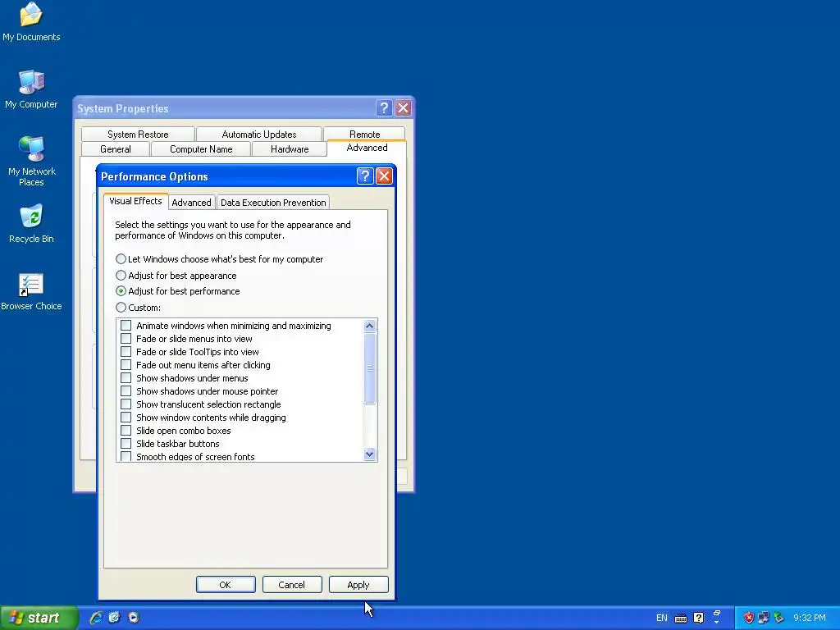Open General tab in System Properties
This screenshot has width=840, height=630.
pyautogui.click(x=116, y=149)
